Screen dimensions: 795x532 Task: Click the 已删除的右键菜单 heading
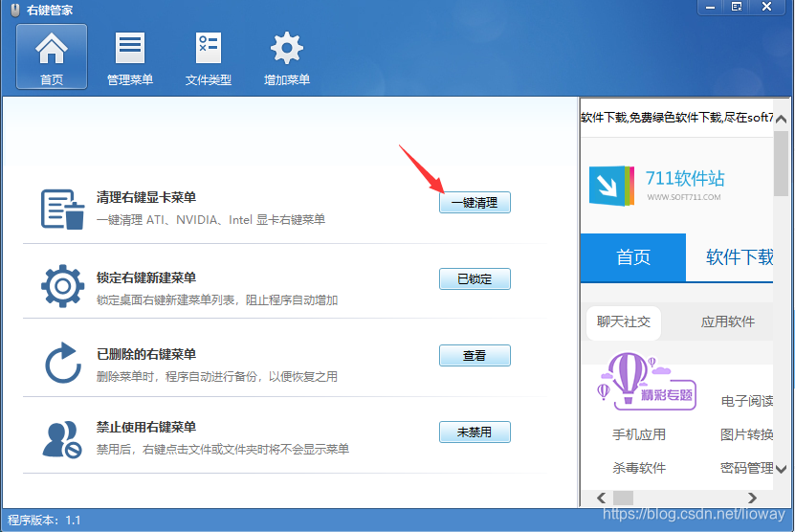146,354
